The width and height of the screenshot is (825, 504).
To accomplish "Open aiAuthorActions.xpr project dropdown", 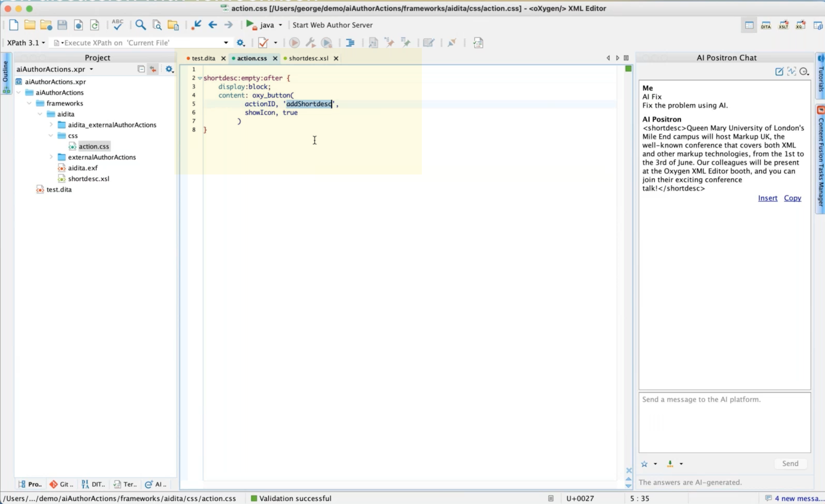I will [x=91, y=69].
